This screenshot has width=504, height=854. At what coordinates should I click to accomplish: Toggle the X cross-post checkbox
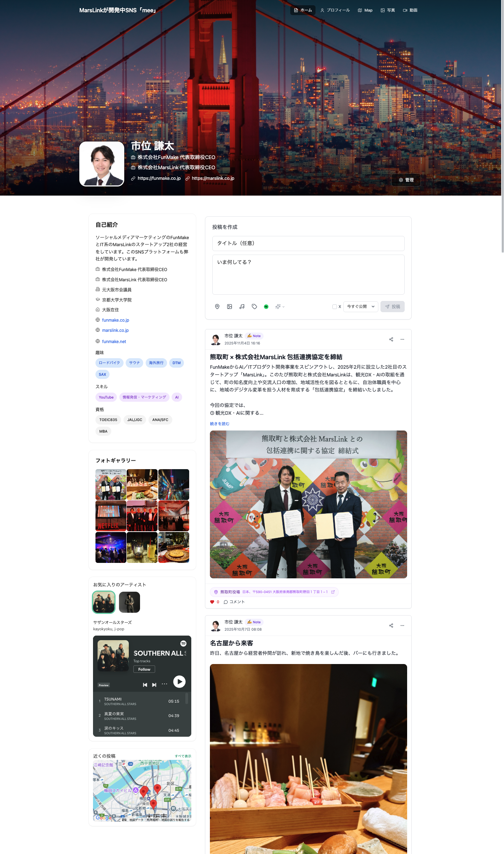point(334,307)
